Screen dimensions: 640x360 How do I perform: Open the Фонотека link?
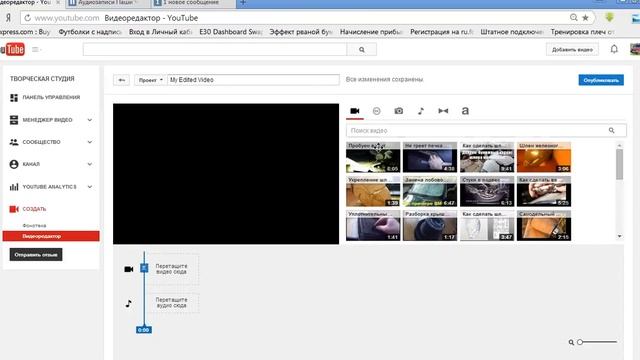pos(34,225)
